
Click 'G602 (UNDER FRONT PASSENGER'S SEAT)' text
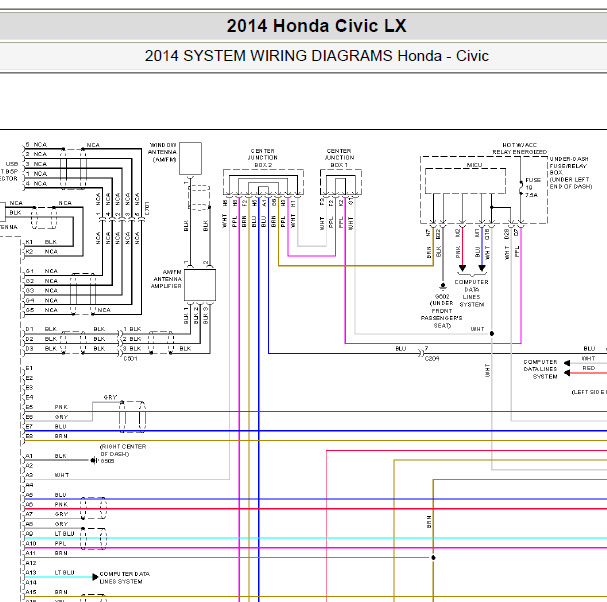[x=442, y=311]
